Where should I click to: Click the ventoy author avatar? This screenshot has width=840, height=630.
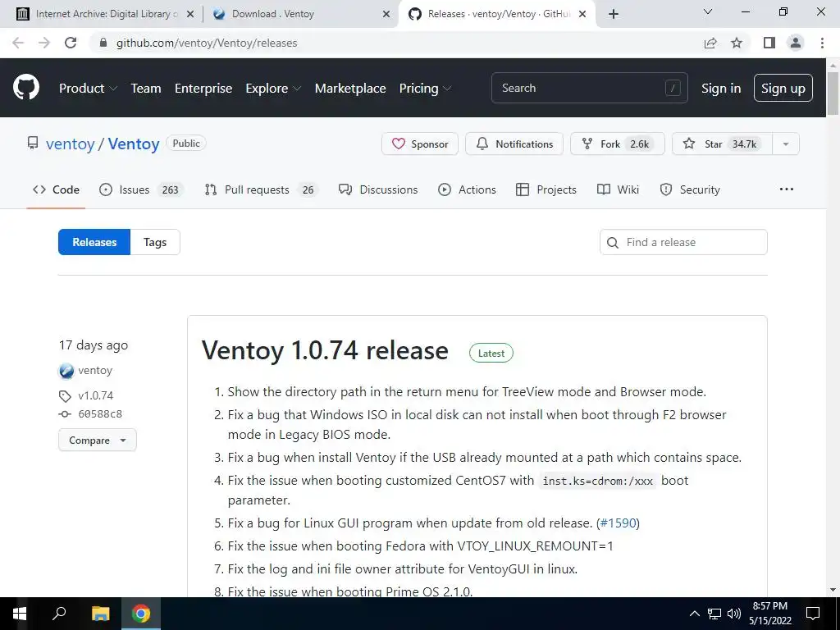click(66, 371)
